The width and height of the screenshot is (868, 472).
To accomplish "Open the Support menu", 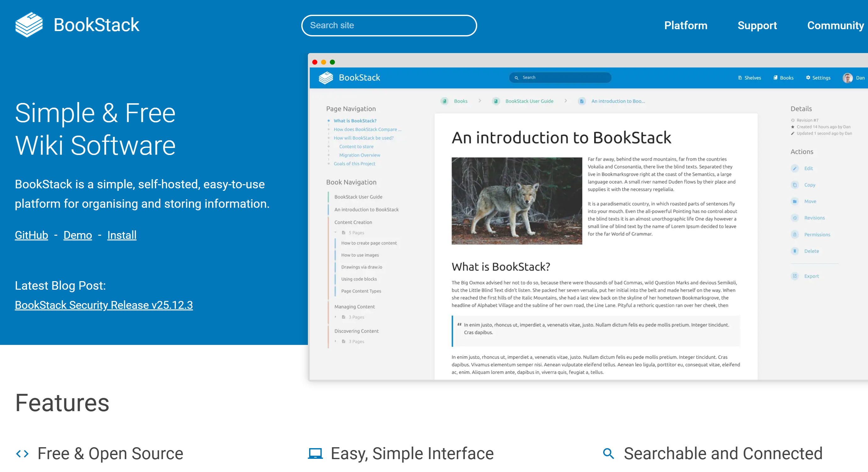I will (x=757, y=26).
